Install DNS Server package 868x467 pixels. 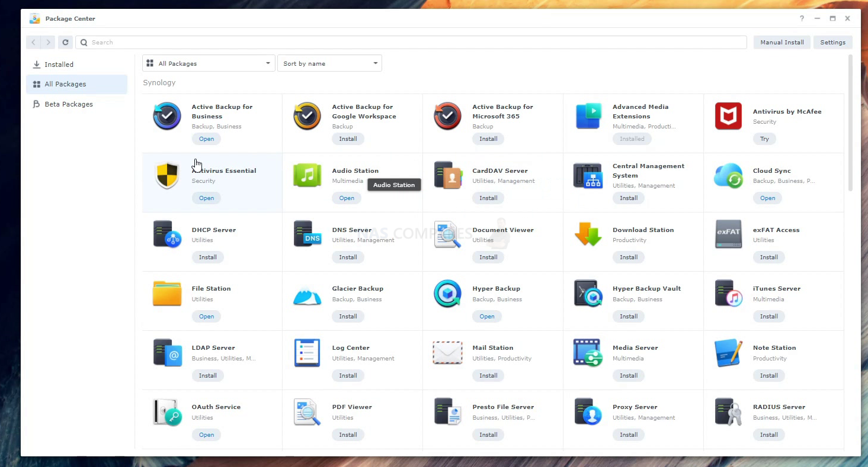[348, 257]
